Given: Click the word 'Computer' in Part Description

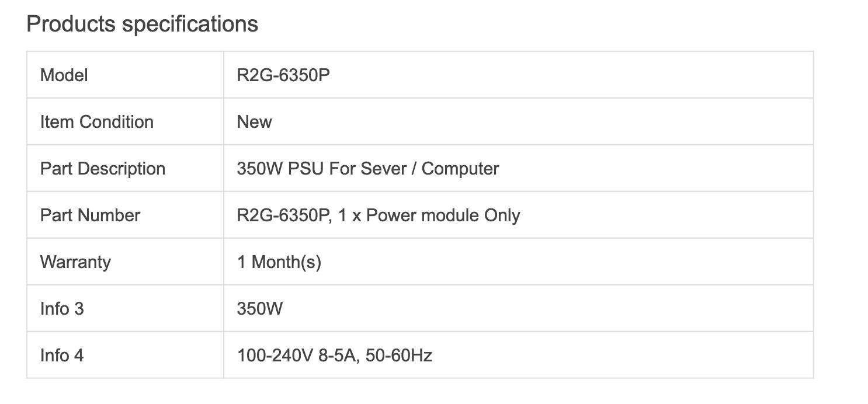Looking at the screenshot, I should (460, 169).
